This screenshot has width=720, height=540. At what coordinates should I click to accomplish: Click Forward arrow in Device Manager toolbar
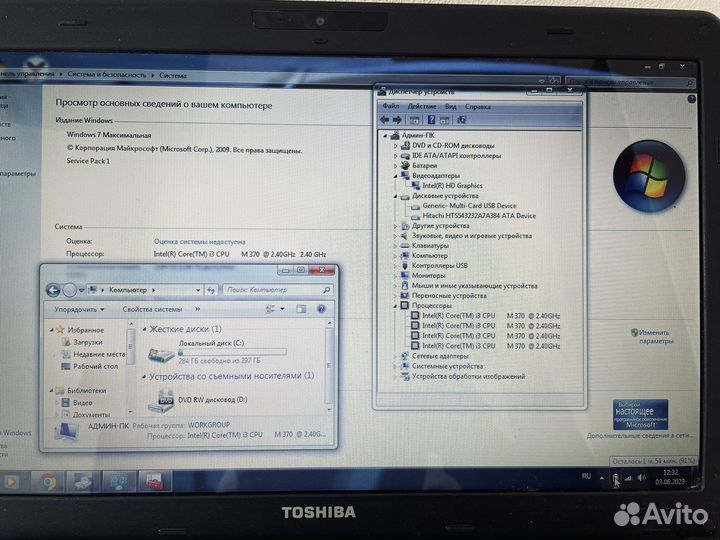pyautogui.click(x=397, y=120)
